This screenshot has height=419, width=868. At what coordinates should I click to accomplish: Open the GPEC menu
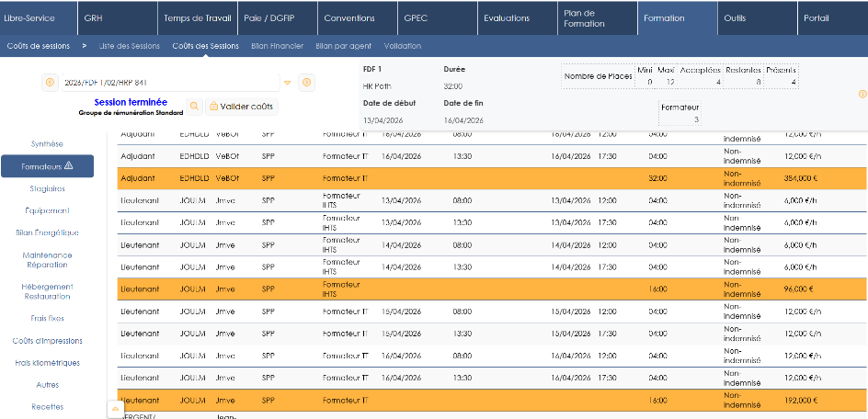(x=438, y=17)
